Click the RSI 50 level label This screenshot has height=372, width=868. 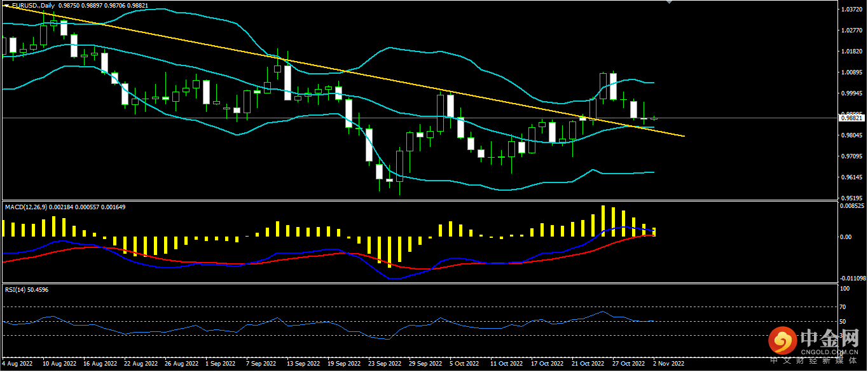click(x=843, y=322)
